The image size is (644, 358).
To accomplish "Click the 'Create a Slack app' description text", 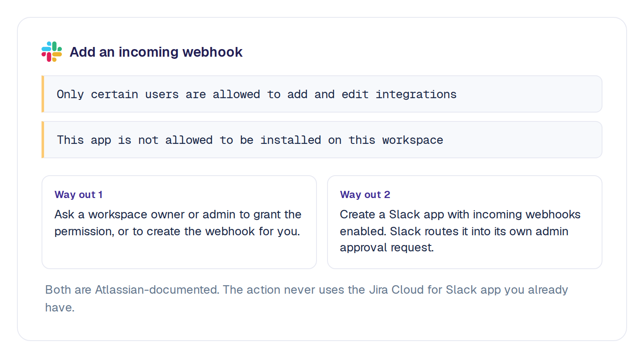I will (460, 231).
